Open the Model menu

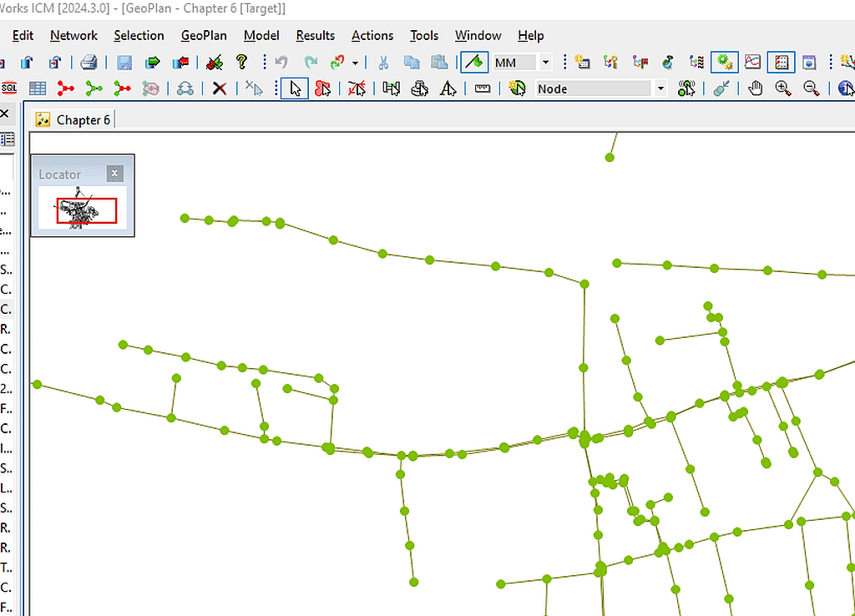pyautogui.click(x=261, y=35)
